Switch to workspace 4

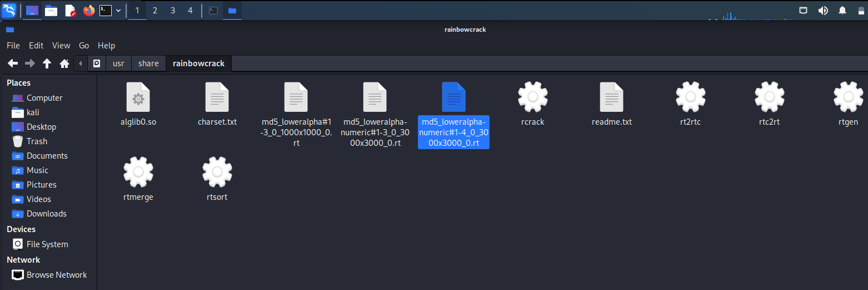(191, 11)
